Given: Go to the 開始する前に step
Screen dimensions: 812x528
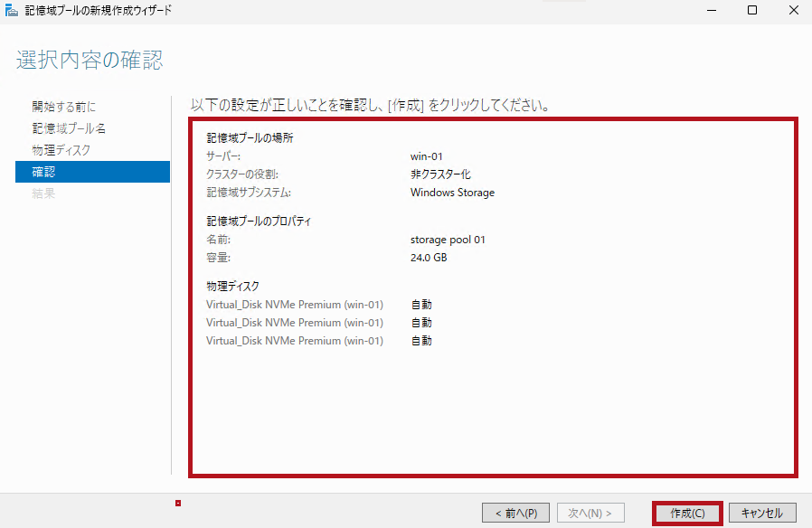Looking at the screenshot, I should click(63, 107).
